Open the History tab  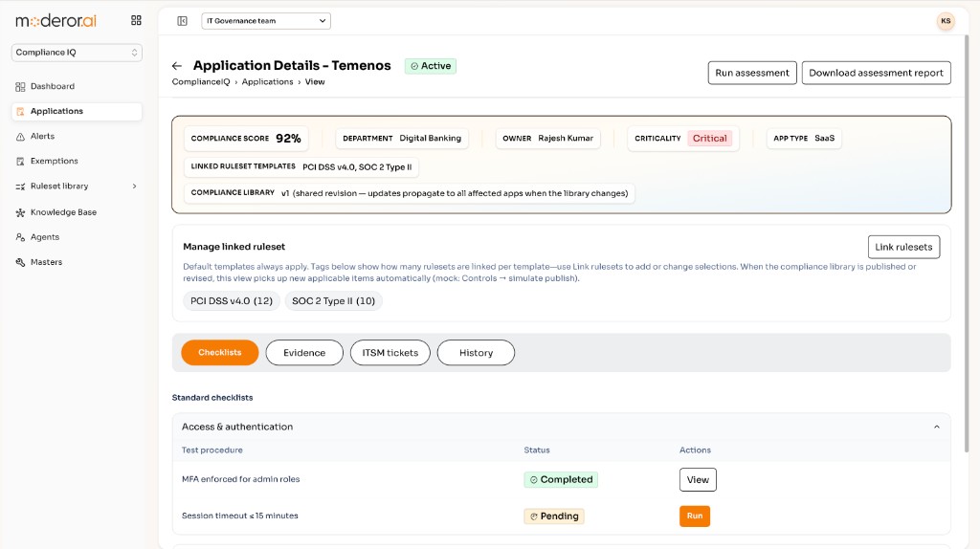[477, 353]
